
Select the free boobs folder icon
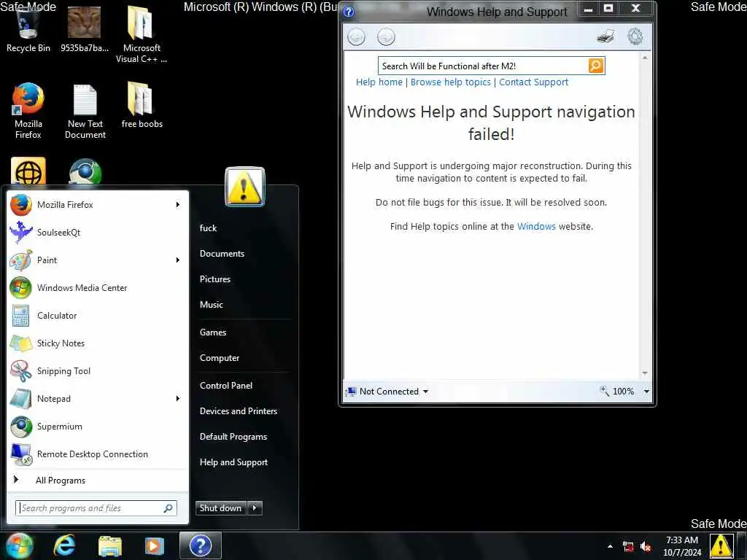142,105
